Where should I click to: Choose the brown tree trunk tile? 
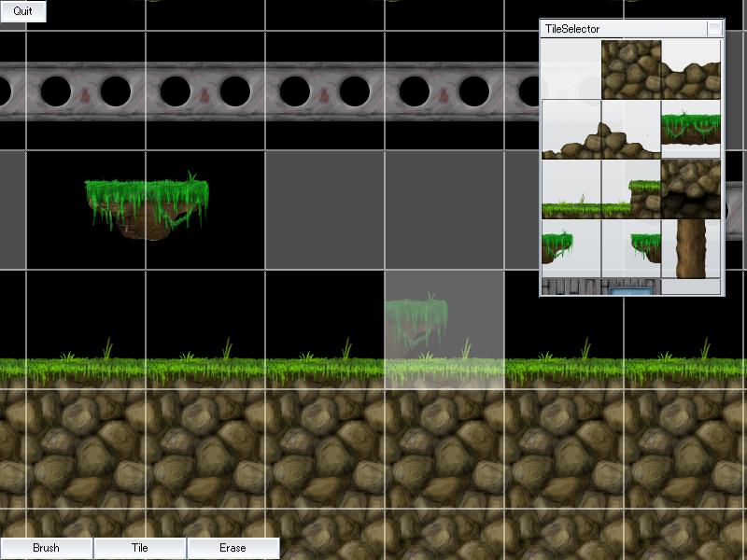tap(691, 248)
